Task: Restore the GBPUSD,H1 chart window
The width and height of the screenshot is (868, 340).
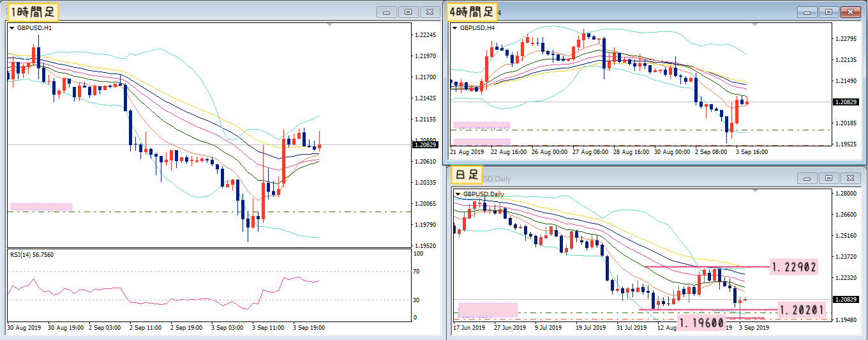Action: pyautogui.click(x=408, y=12)
